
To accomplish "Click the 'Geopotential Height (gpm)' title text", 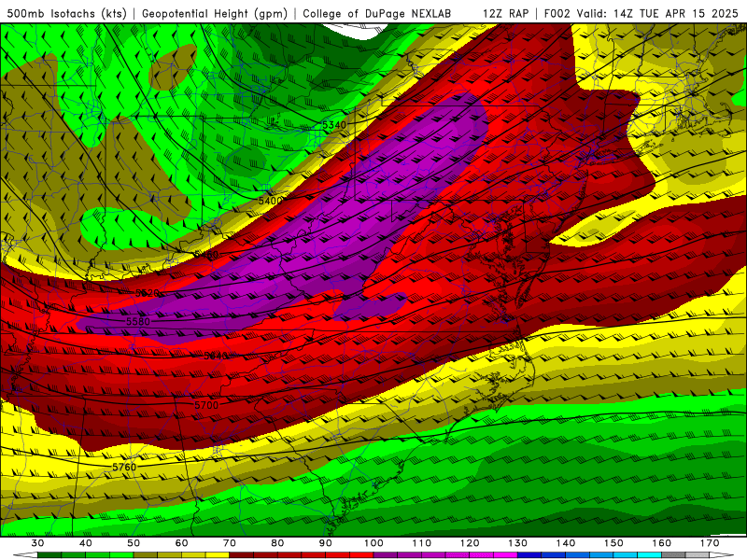I will click(x=215, y=14).
